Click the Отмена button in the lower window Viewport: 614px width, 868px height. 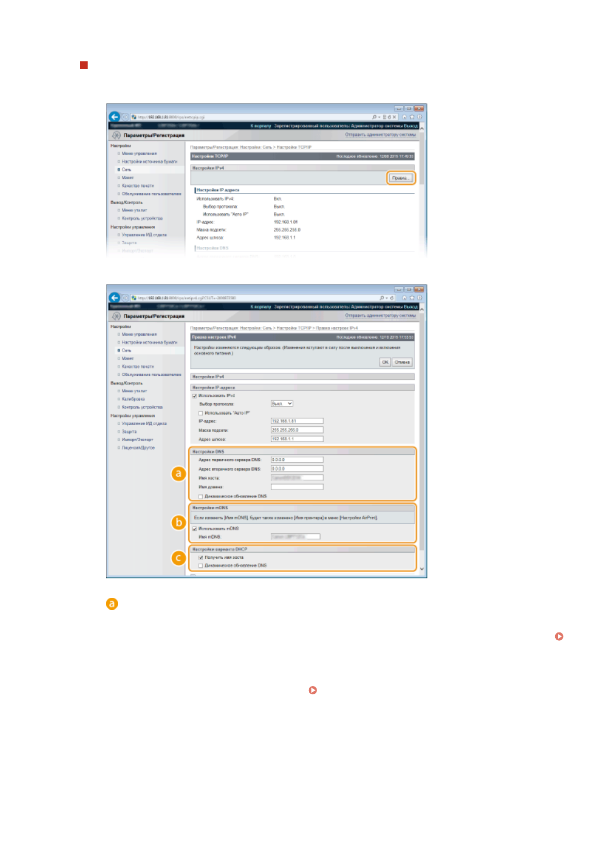coord(402,362)
